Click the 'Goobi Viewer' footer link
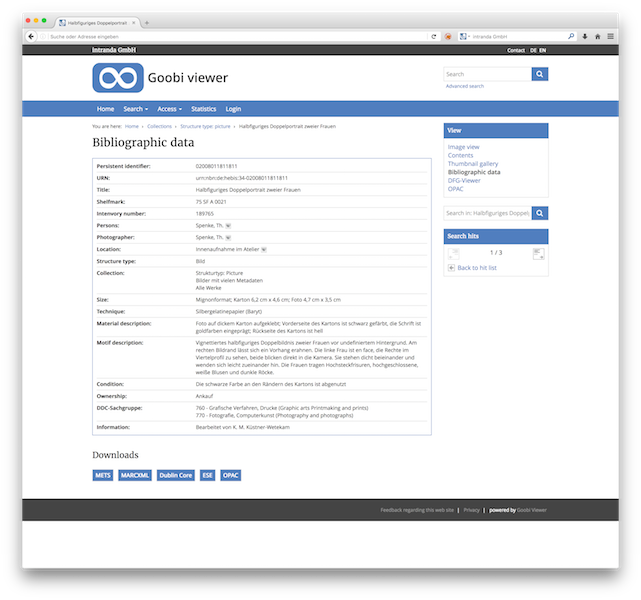 (532, 510)
